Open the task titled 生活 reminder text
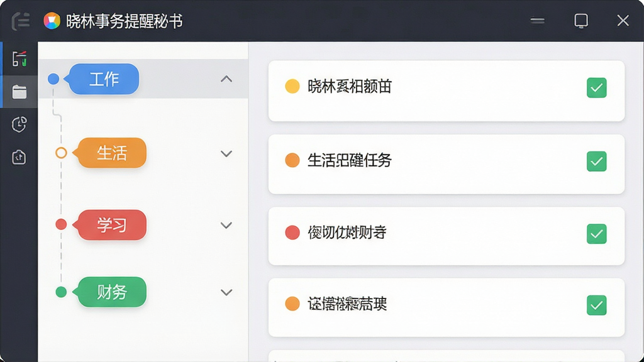 tap(350, 160)
